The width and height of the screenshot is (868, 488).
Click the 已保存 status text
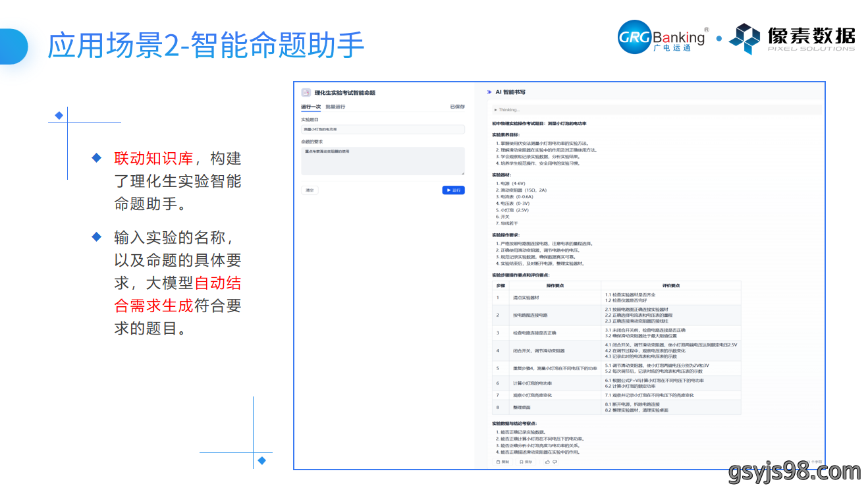pos(457,107)
